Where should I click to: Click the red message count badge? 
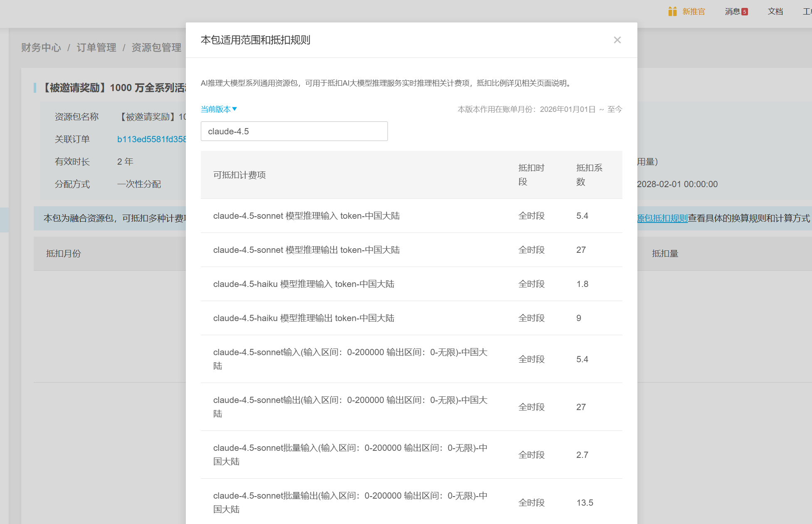745,12
